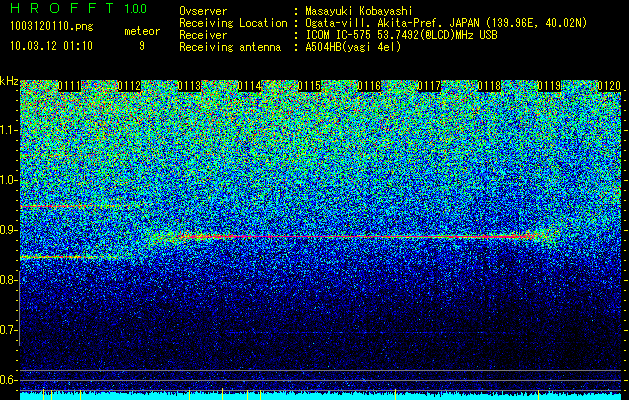This screenshot has height=400, width=629.
Task: Click the 1.0 frequency axis label
Action: (x=8, y=180)
